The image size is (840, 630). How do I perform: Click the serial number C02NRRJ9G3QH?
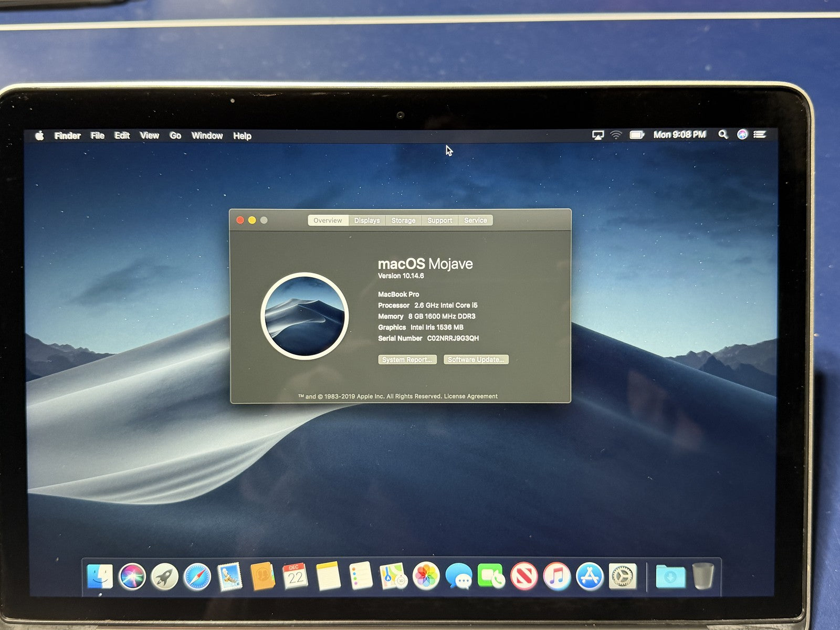[453, 339]
